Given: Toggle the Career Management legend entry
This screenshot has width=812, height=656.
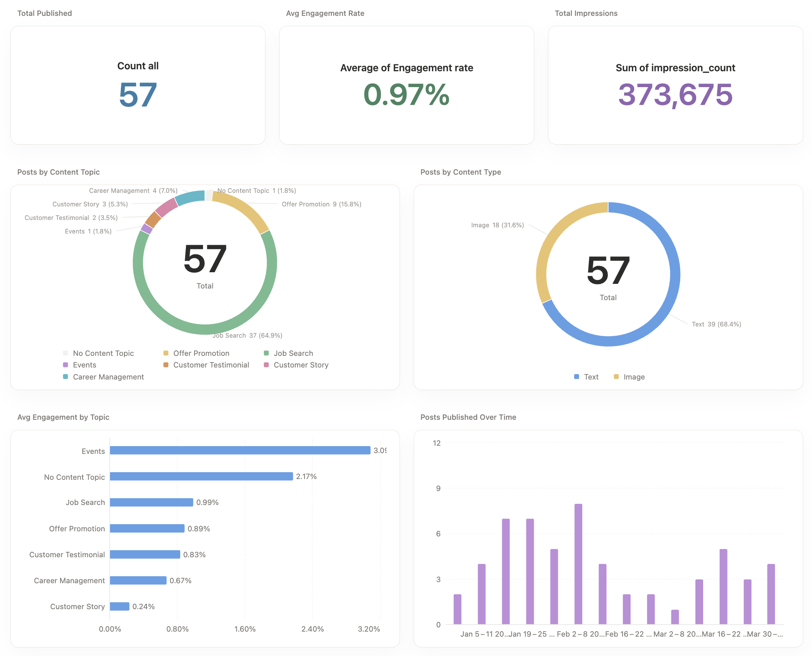Looking at the screenshot, I should coord(108,377).
